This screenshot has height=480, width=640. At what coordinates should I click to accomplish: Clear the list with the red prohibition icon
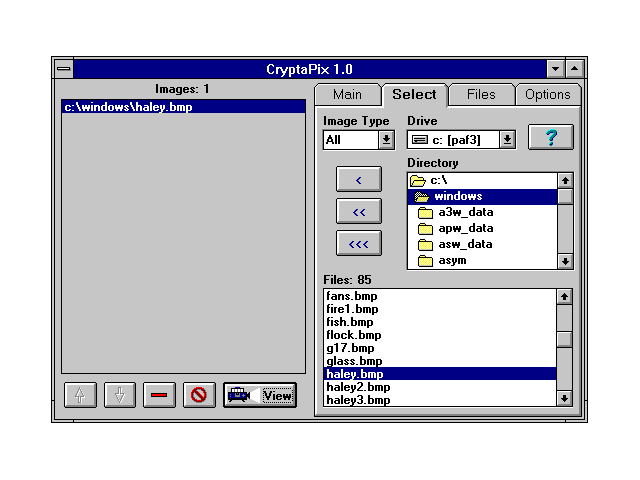(198, 395)
